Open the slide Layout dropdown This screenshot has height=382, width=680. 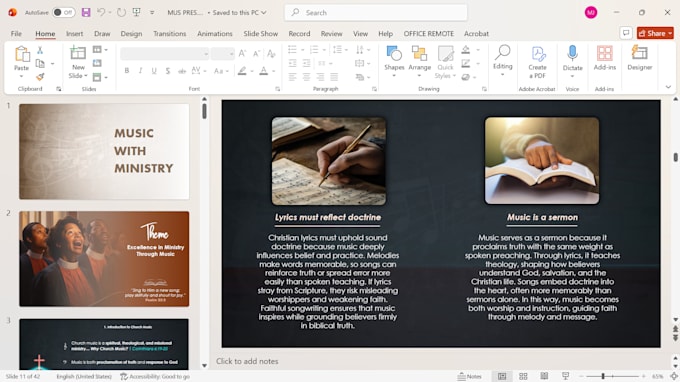[100, 49]
